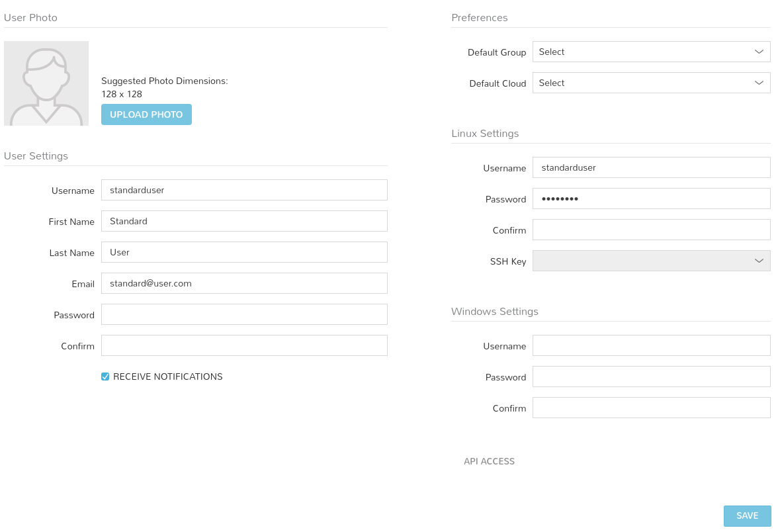
Task: Click the 'Suggested Photo Dimensions:' text
Action: (x=165, y=81)
